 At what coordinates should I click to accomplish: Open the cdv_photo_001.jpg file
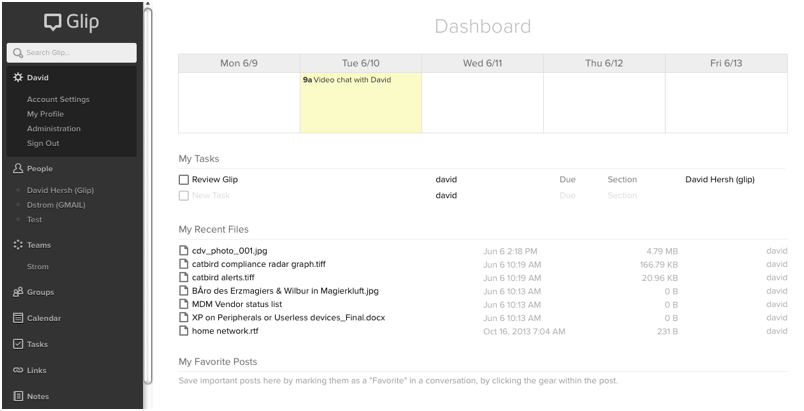click(229, 251)
